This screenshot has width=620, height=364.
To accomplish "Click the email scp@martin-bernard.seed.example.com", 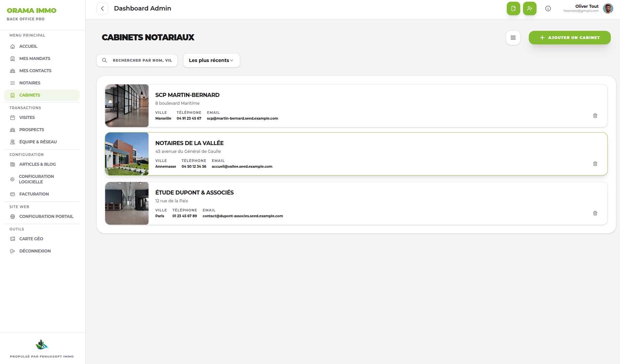I will pos(243,118).
